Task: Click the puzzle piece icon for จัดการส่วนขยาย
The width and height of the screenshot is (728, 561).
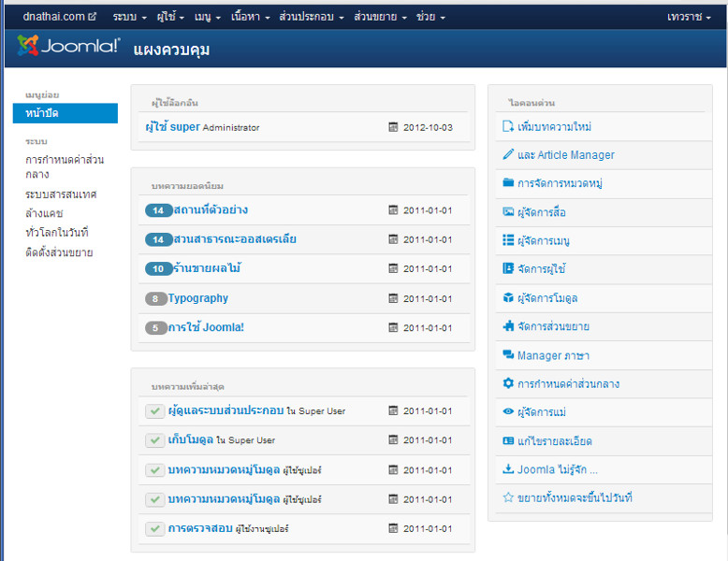Action: [508, 325]
